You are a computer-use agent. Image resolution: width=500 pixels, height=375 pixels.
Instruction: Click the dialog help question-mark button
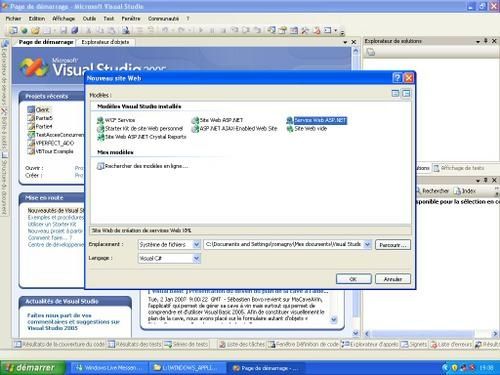tap(397, 78)
